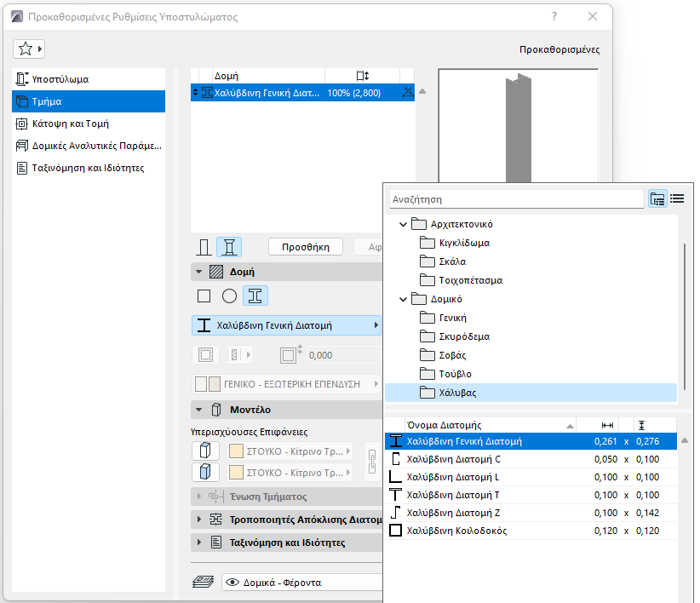Switch to folder tree view
The image size is (700, 603).
point(657,199)
